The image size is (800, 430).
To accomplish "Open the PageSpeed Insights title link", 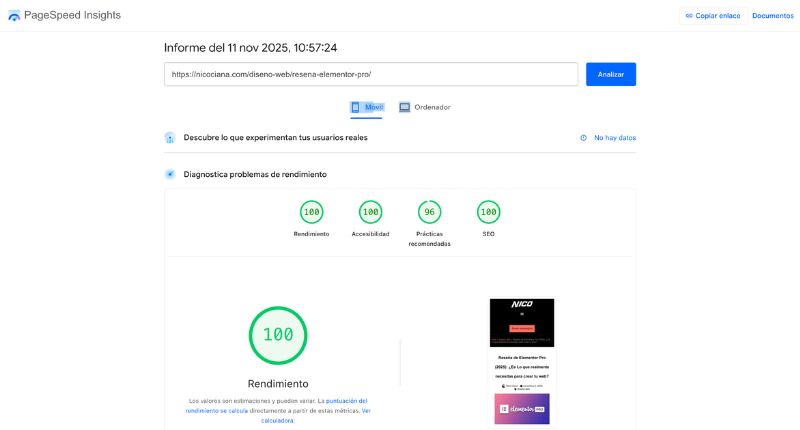I will point(72,15).
